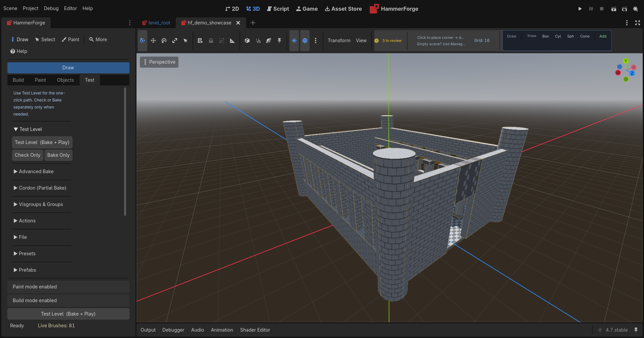Viewport: 644px width, 338px height.
Task: Open the sun and environment settings dots
Action: pyautogui.click(x=316, y=41)
